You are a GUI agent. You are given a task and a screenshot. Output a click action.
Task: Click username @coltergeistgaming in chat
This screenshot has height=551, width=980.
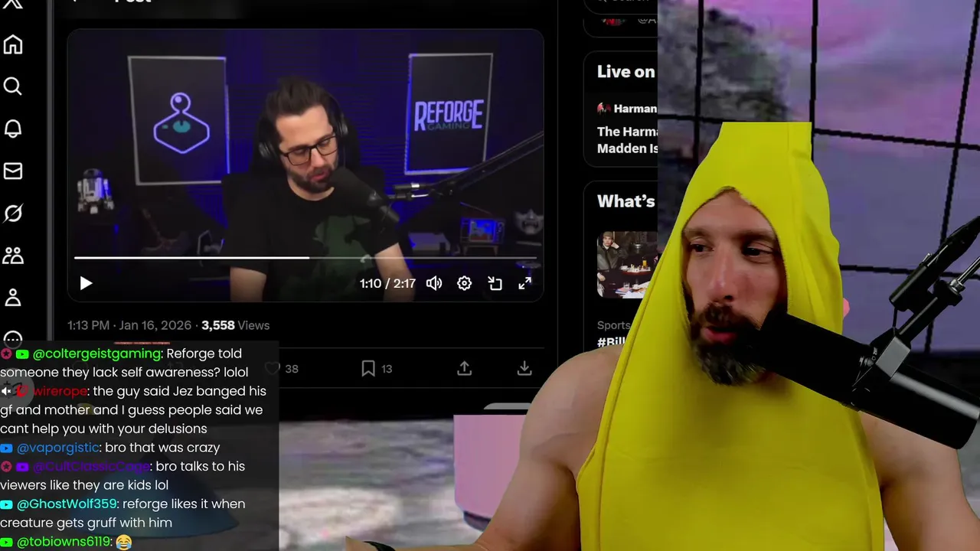[97, 354]
